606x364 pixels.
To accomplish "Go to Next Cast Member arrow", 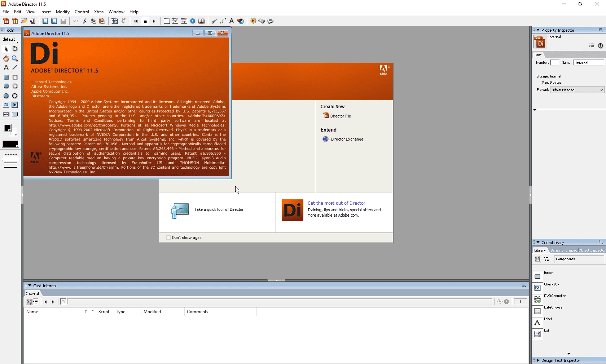I will coord(53,302).
